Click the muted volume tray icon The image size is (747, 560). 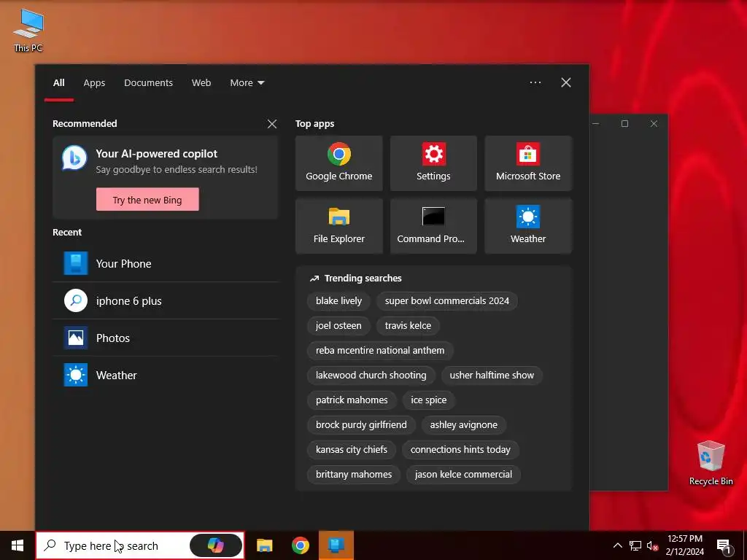pos(652,545)
